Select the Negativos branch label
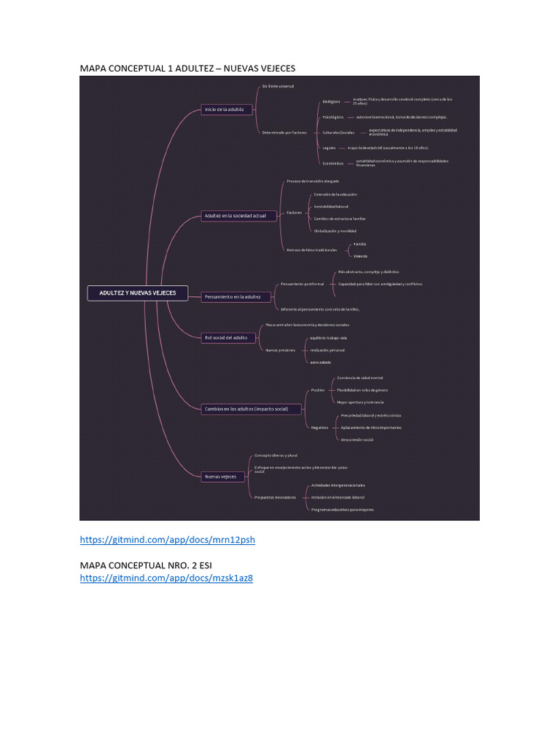Viewport: 560px width, 747px height. tap(319, 427)
